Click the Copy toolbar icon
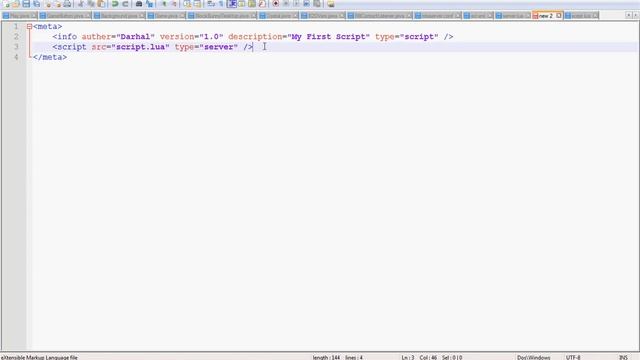The width and height of the screenshot is (640, 360). 91,4
